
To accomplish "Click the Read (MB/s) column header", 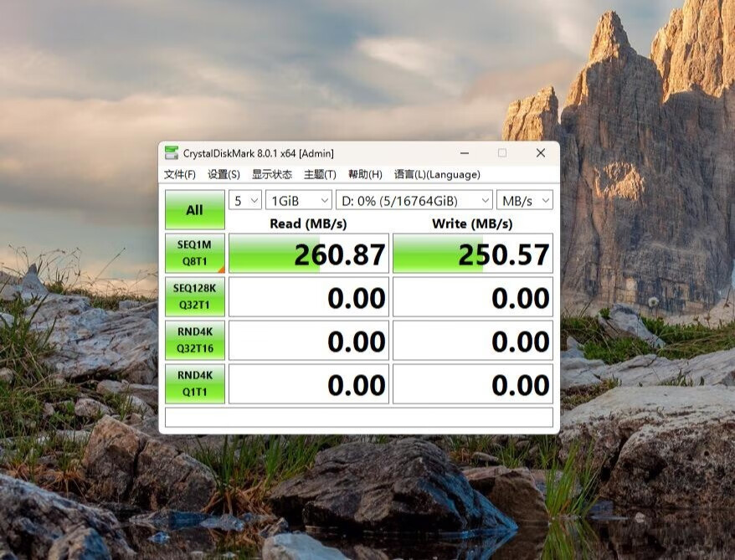I will (x=308, y=223).
